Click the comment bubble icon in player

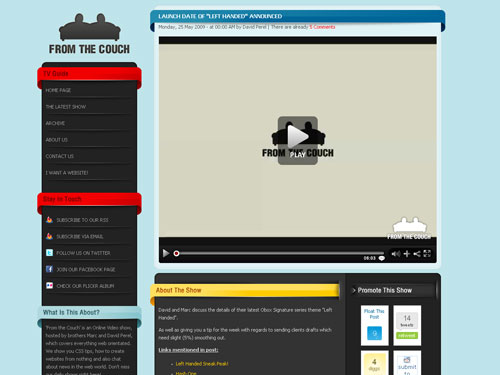[382, 258]
